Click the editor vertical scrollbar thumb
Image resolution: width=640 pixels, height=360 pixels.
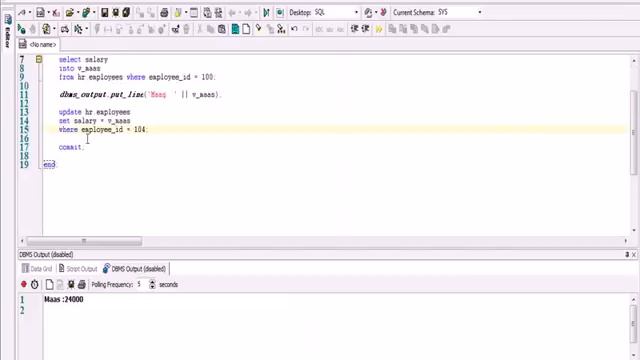pyautogui.click(x=634, y=132)
